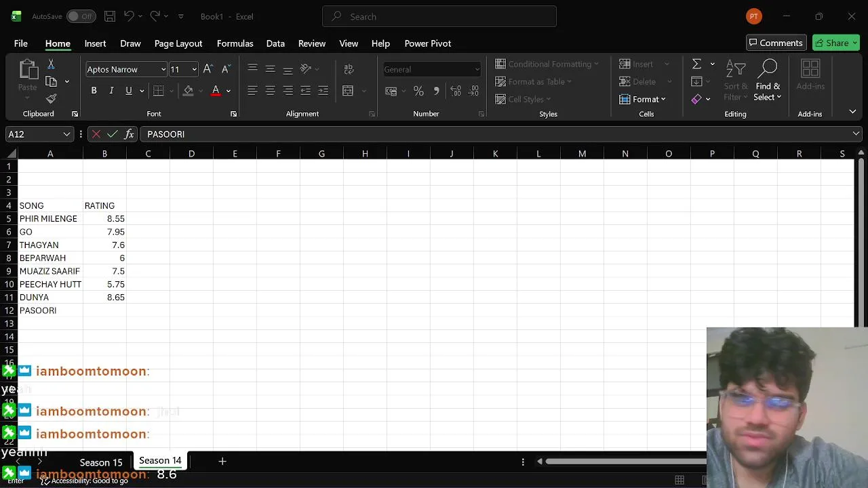Click into the Search box
868x488 pixels.
439,16
